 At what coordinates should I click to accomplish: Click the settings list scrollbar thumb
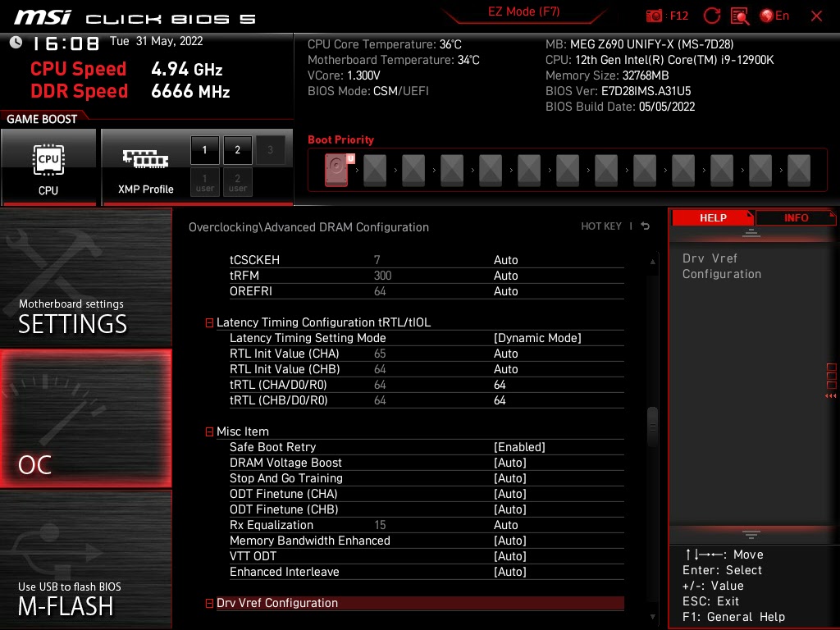pos(652,427)
